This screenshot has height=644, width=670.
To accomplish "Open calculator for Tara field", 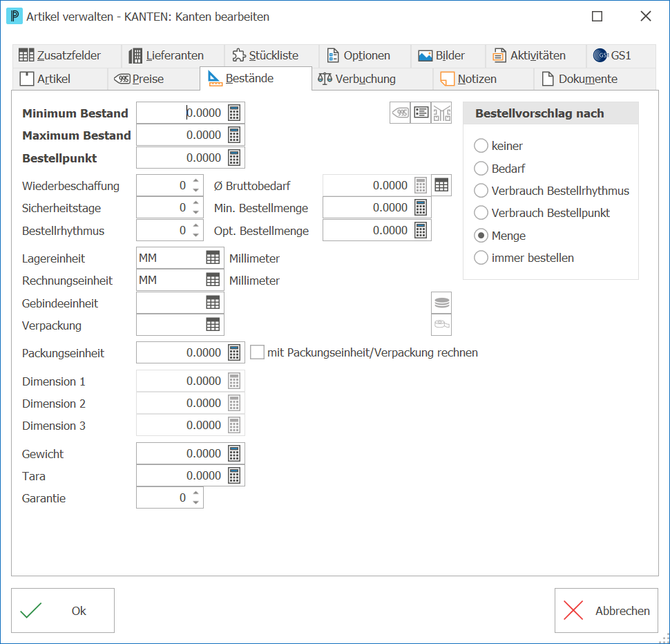I will click(x=234, y=475).
